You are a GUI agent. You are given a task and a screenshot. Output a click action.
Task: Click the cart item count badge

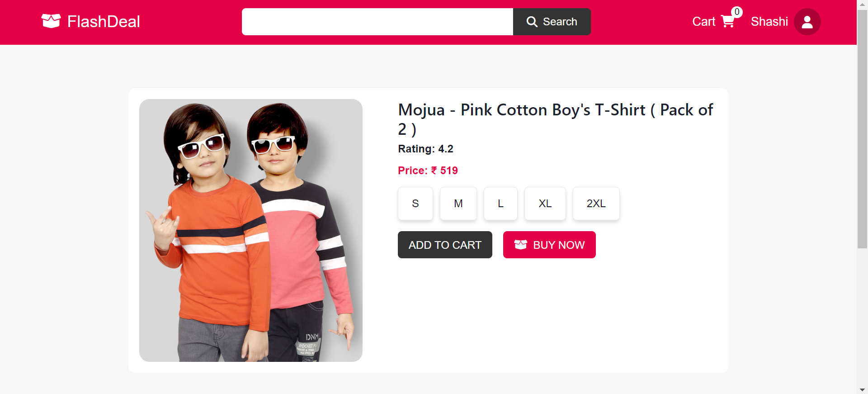point(737,12)
